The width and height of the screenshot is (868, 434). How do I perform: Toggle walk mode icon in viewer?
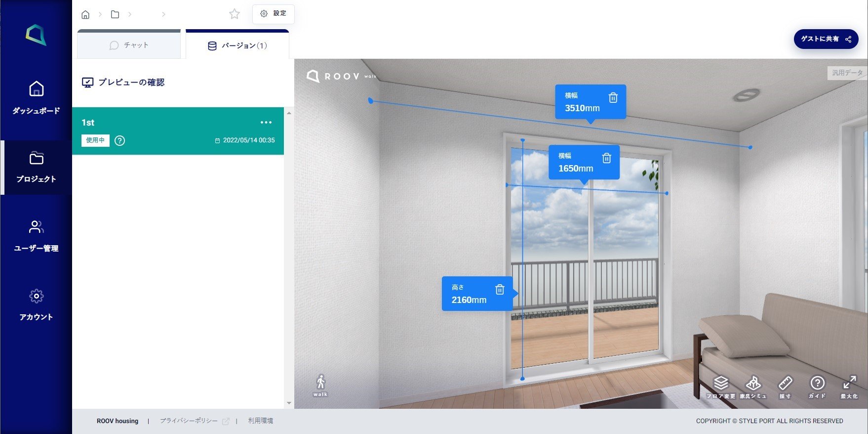point(320,385)
